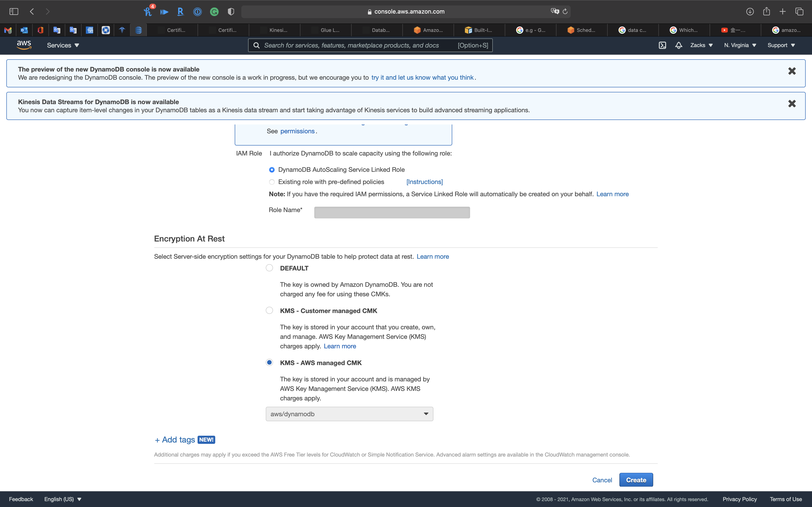Viewport: 812px width, 507px height.
Task: Click the Safari sidebar toggle icon
Action: tap(14, 11)
